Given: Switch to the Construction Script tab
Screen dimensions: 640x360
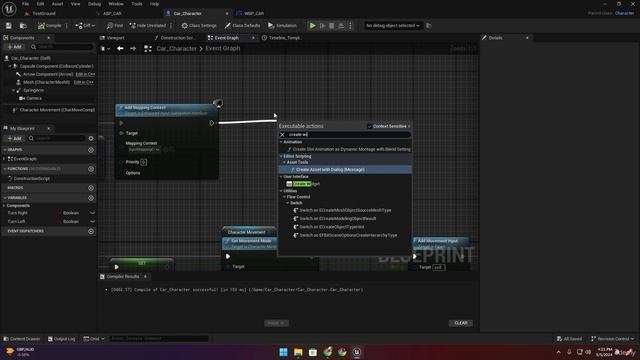Looking at the screenshot, I should click(177, 38).
